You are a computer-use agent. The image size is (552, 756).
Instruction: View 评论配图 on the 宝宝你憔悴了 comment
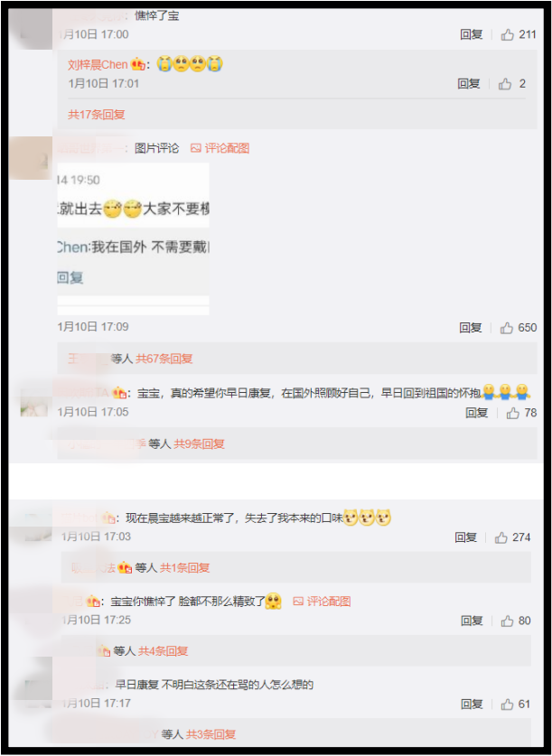(322, 602)
